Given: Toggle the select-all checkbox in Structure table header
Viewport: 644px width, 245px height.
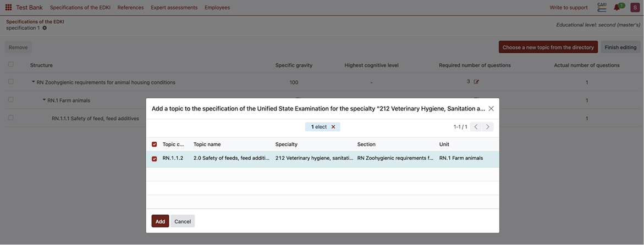Looking at the screenshot, I should click(10, 64).
